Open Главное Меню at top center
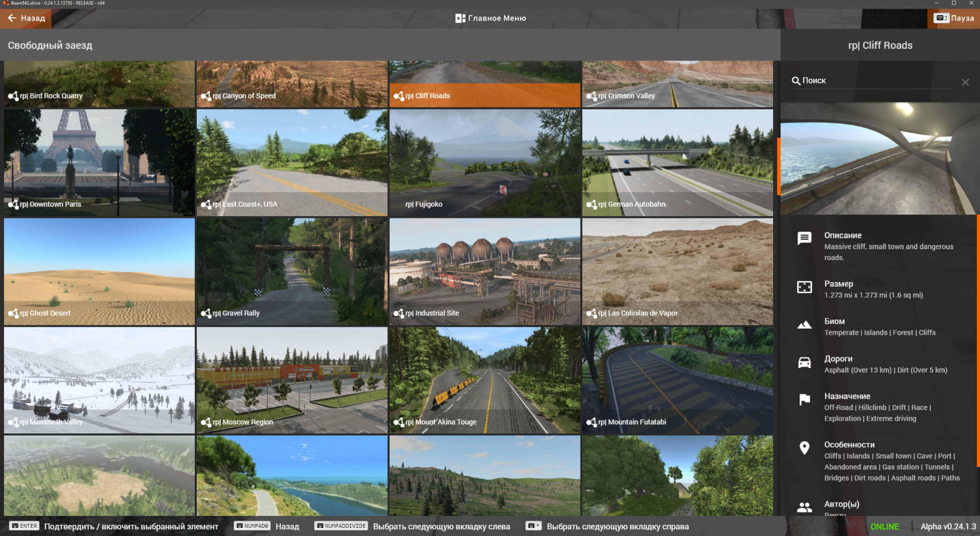This screenshot has height=536, width=980. point(490,18)
